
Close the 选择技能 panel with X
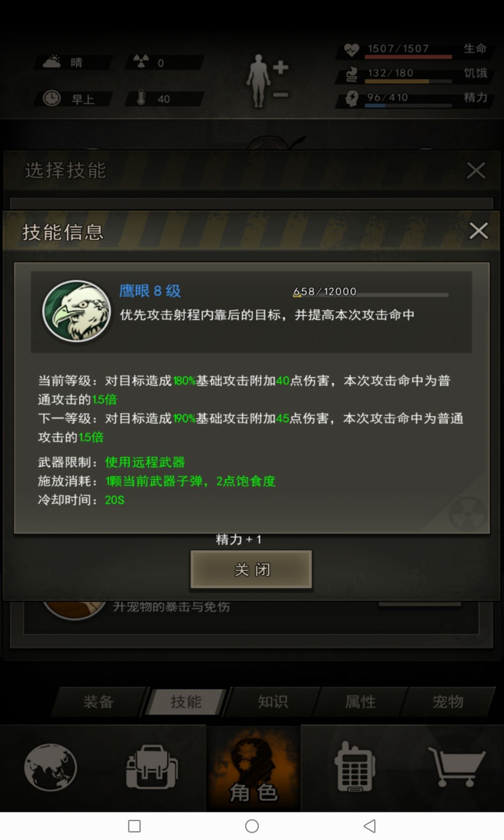(x=476, y=170)
